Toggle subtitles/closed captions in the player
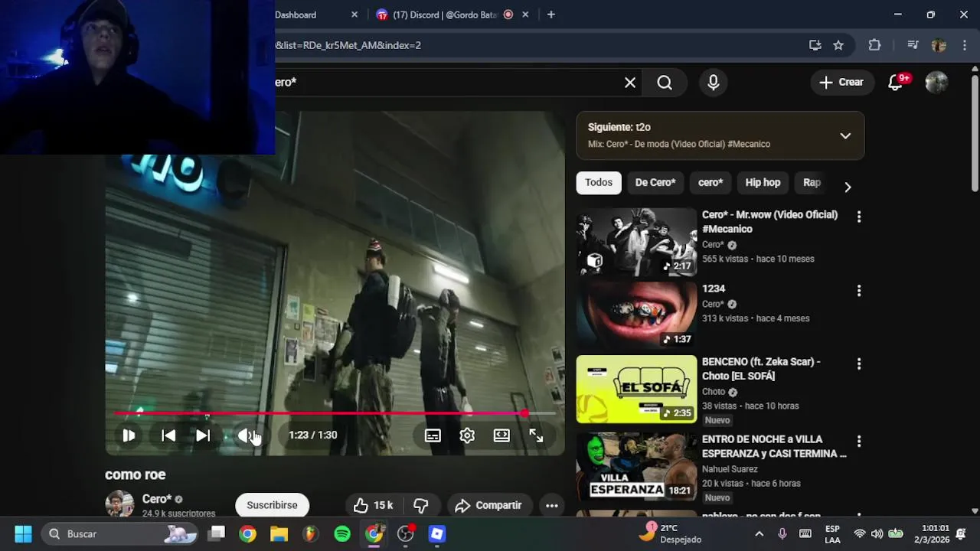 pos(433,435)
